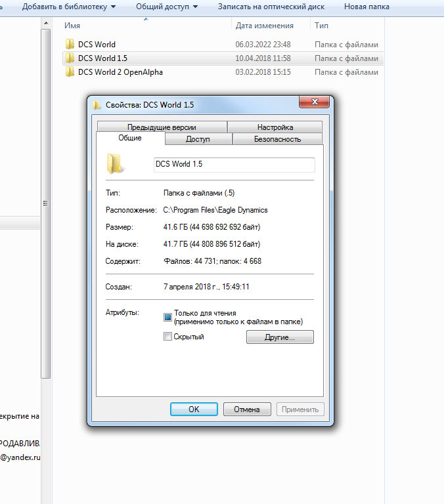Click the type value 'Папка с файлами (.5)'
Image resolution: width=444 pixels, height=504 pixels.
pyautogui.click(x=199, y=193)
